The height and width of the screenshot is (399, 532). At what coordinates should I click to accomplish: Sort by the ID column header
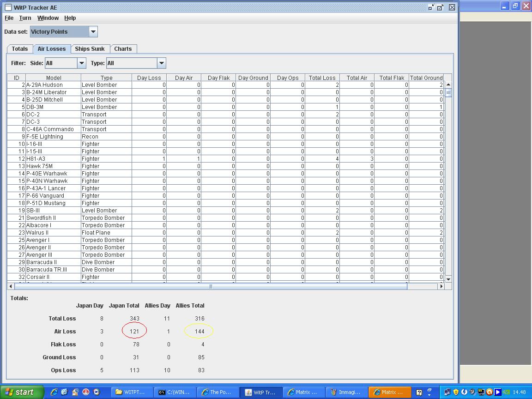pos(16,78)
